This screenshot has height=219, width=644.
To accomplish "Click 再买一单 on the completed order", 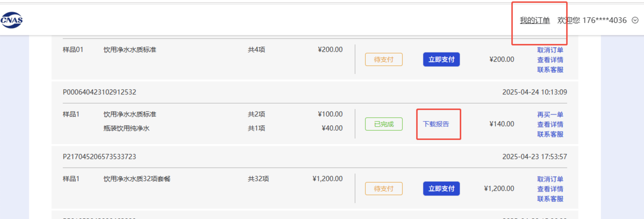I will 550,114.
